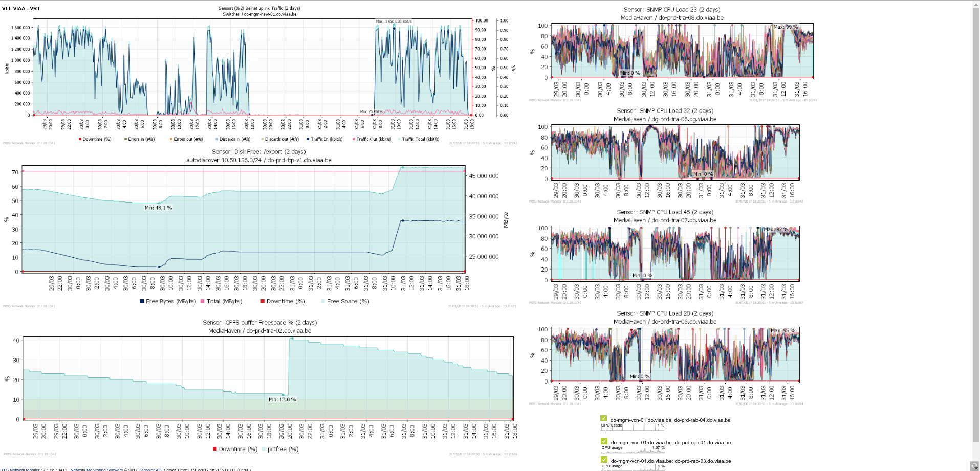Click 'MediaHaven / dg-prd-tra-06.dg.viaa.be' subtitle
Viewport: 980px width, 471px height.
pyautogui.click(x=665, y=119)
